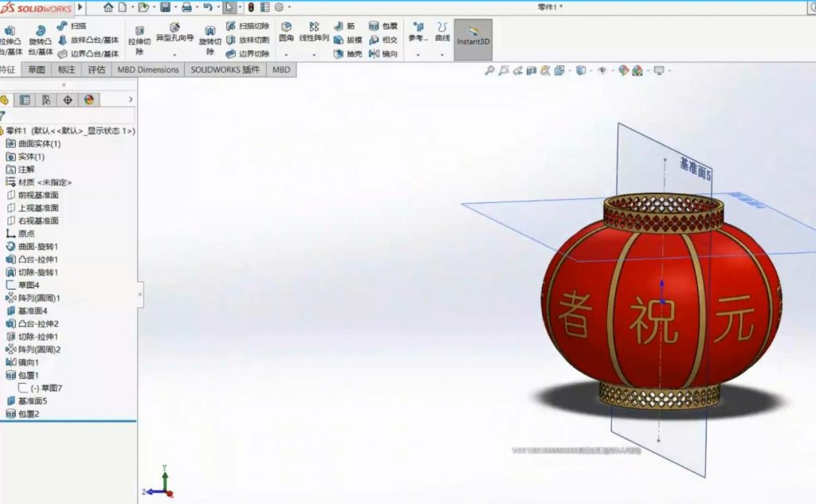This screenshot has width=816, height=504.
Task: Save the part with the Save icon
Action: pos(165,7)
